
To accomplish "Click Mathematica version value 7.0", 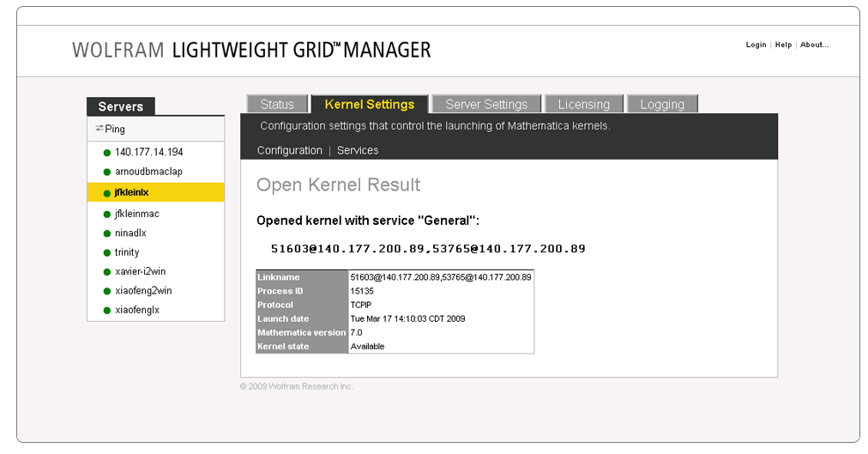I will point(357,333).
